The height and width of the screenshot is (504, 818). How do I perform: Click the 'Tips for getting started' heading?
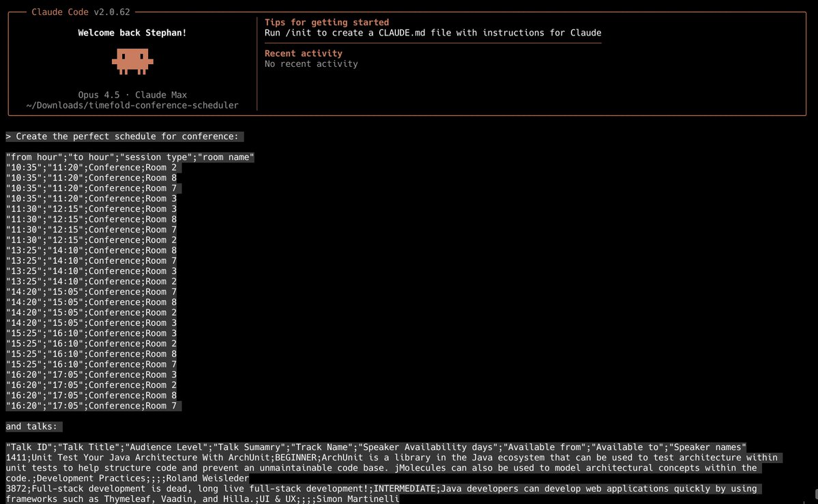(327, 23)
